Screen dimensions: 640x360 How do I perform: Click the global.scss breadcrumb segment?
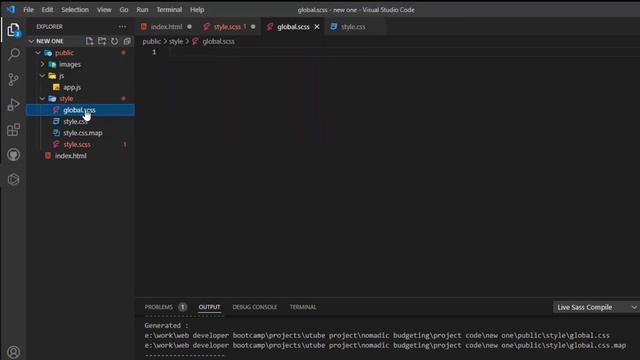(x=218, y=41)
